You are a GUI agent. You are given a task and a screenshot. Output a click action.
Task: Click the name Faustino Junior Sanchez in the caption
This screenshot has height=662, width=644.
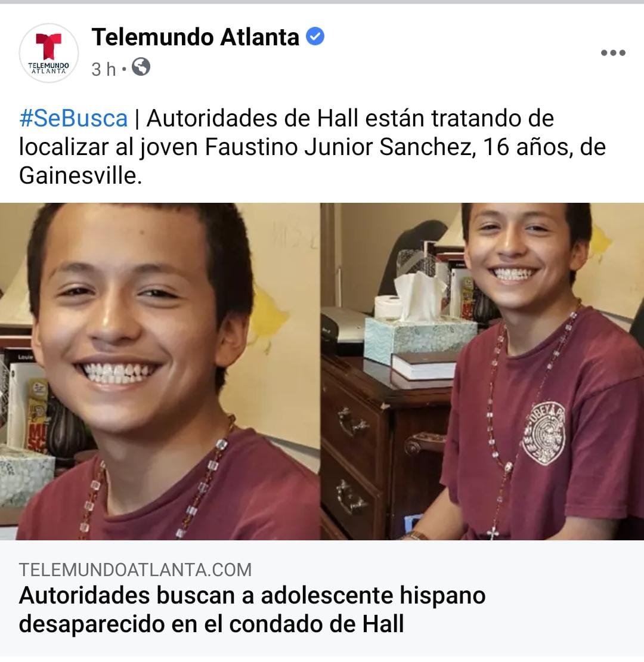tap(338, 147)
